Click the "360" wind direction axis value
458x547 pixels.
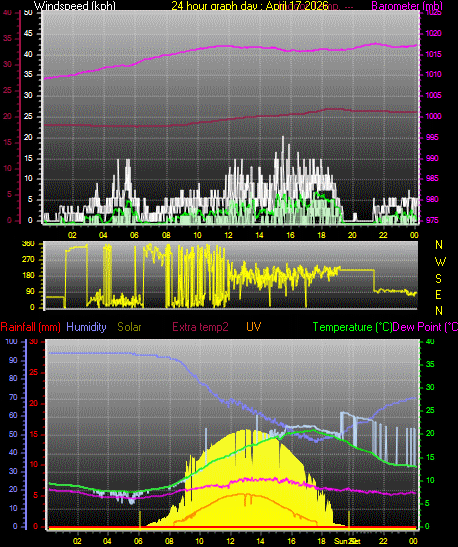tap(28, 243)
